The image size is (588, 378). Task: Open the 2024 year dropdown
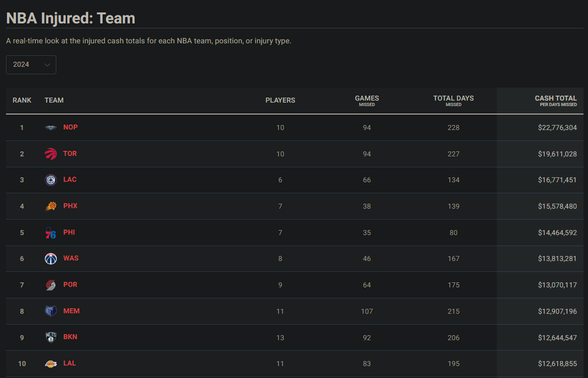(31, 65)
